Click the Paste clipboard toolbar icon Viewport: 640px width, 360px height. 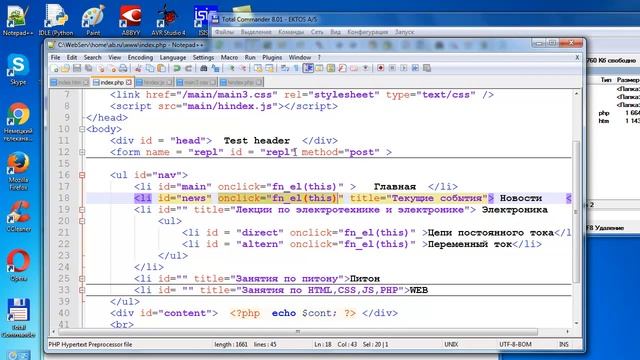161,69
